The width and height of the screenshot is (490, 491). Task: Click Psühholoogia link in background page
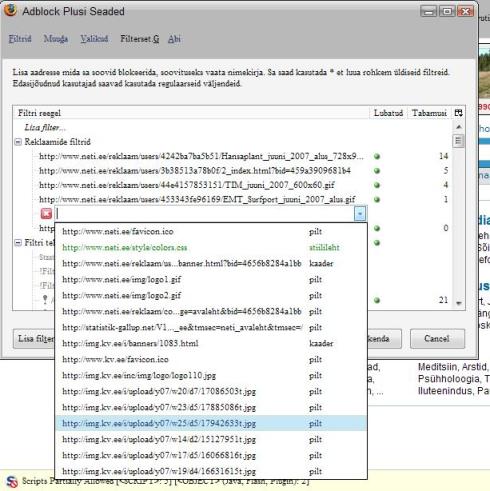pyautogui.click(x=448, y=379)
